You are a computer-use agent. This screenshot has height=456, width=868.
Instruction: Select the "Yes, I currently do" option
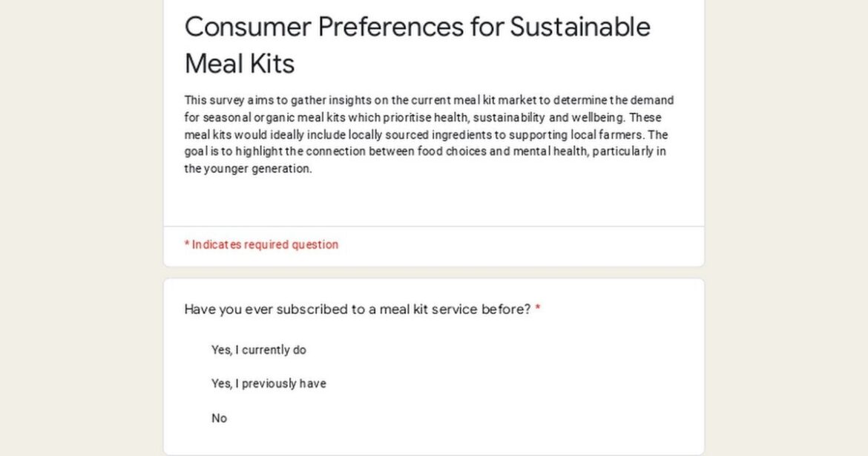[x=258, y=349]
